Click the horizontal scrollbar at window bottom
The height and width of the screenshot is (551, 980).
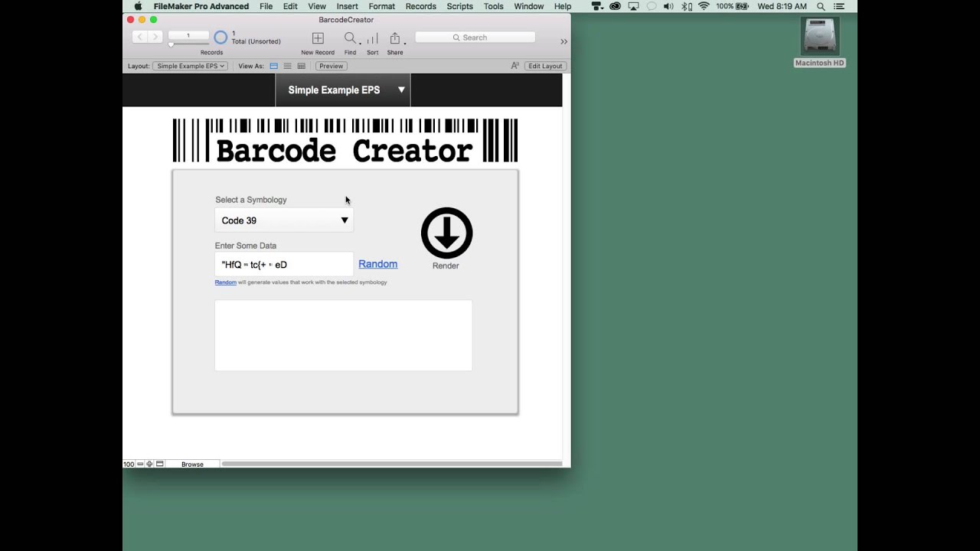(x=391, y=464)
